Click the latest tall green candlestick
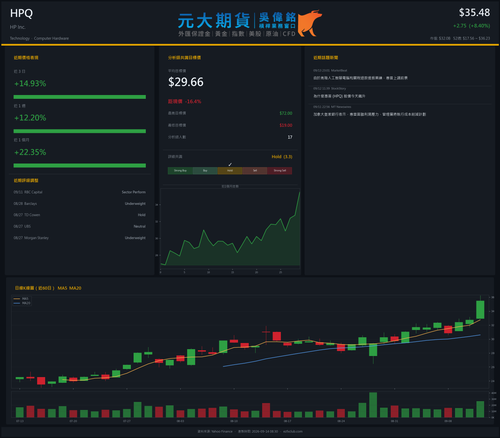The height and width of the screenshot is (438, 500). point(480,309)
